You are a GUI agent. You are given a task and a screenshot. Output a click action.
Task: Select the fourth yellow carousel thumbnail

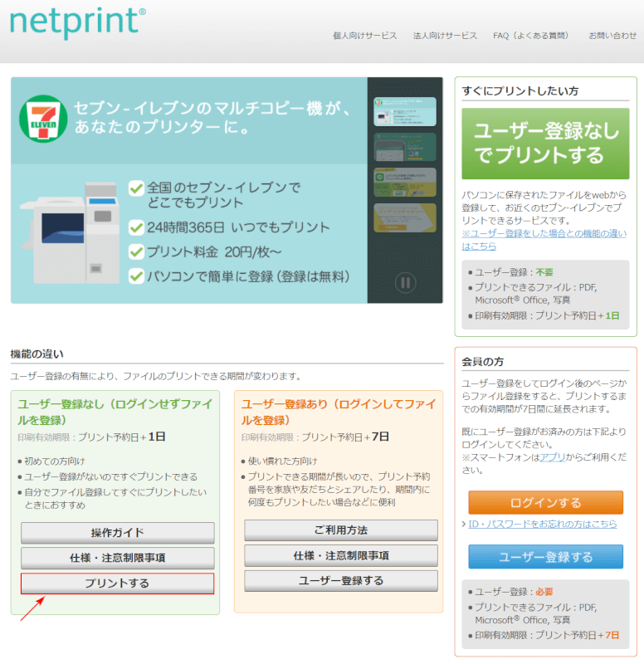[404, 217]
